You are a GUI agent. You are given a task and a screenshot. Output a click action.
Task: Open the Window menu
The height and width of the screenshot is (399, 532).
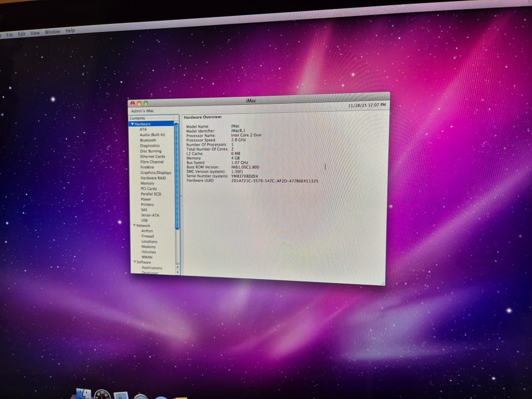coord(53,32)
